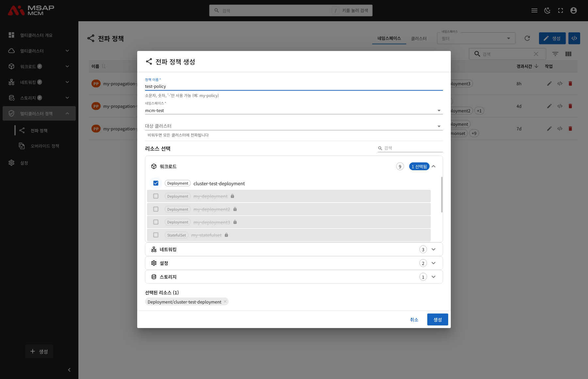Toggle the my-statefulset checkbox

tap(156, 235)
